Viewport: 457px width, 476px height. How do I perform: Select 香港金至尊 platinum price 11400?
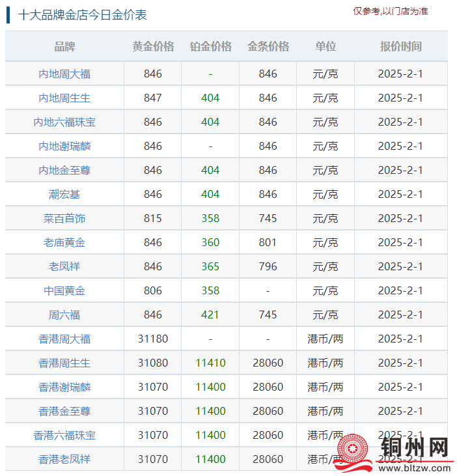pos(210,411)
